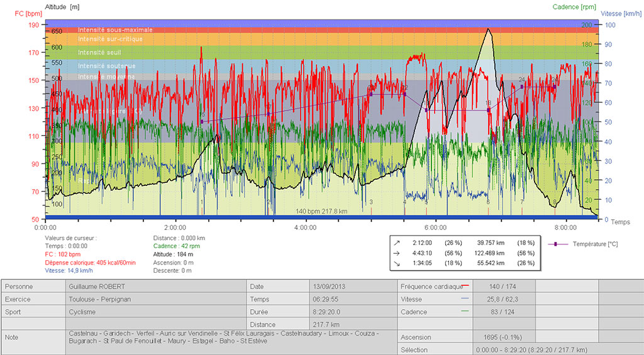Select lap marker 3 on the timeline

pyautogui.click(x=371, y=202)
